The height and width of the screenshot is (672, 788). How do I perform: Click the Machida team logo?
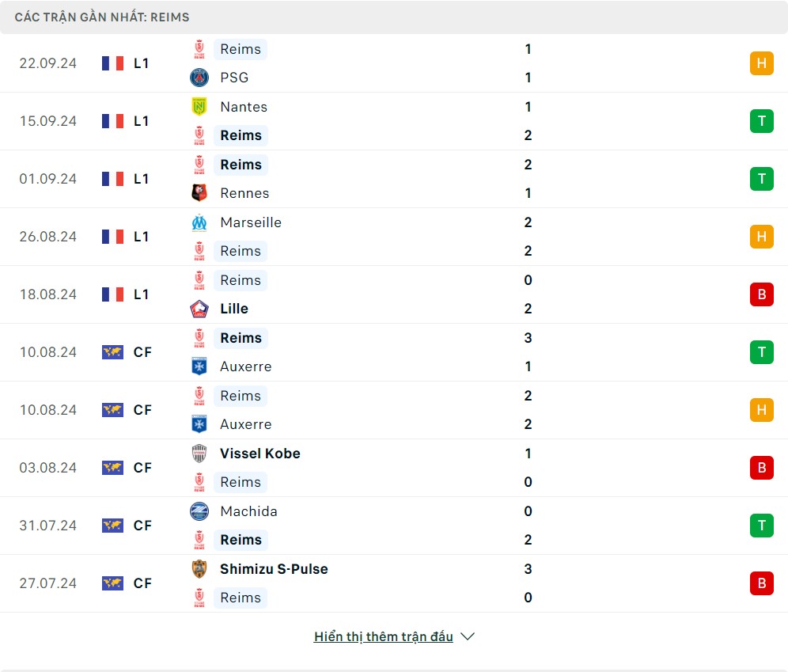[199, 511]
